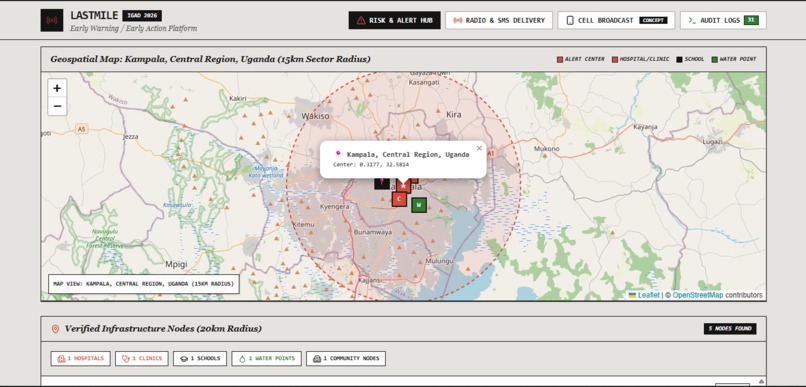Close the Kampala location popup
This screenshot has height=387, width=806.
click(x=479, y=148)
